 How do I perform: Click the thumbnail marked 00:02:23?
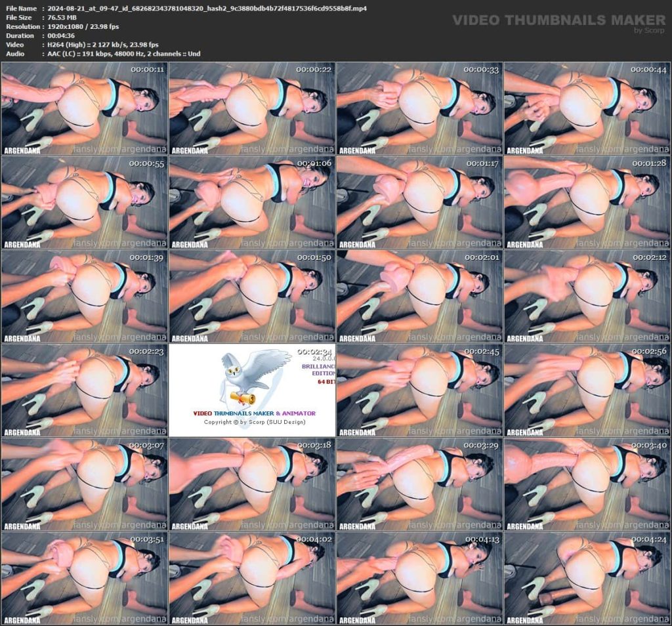[84, 390]
